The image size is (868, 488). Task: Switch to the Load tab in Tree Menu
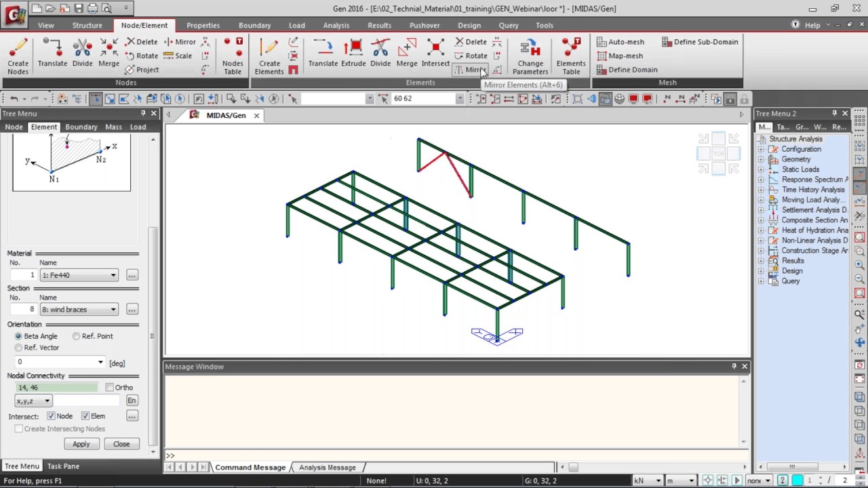click(138, 127)
